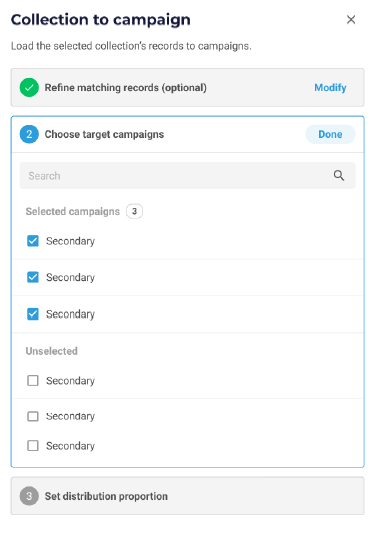
Task: Check the first unselected Secondary campaign
Action: pyautogui.click(x=33, y=380)
